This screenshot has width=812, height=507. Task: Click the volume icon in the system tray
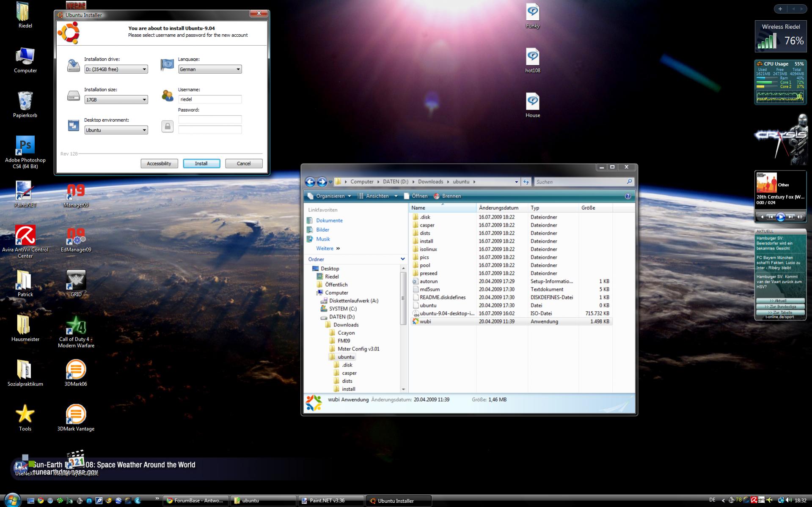[789, 500]
